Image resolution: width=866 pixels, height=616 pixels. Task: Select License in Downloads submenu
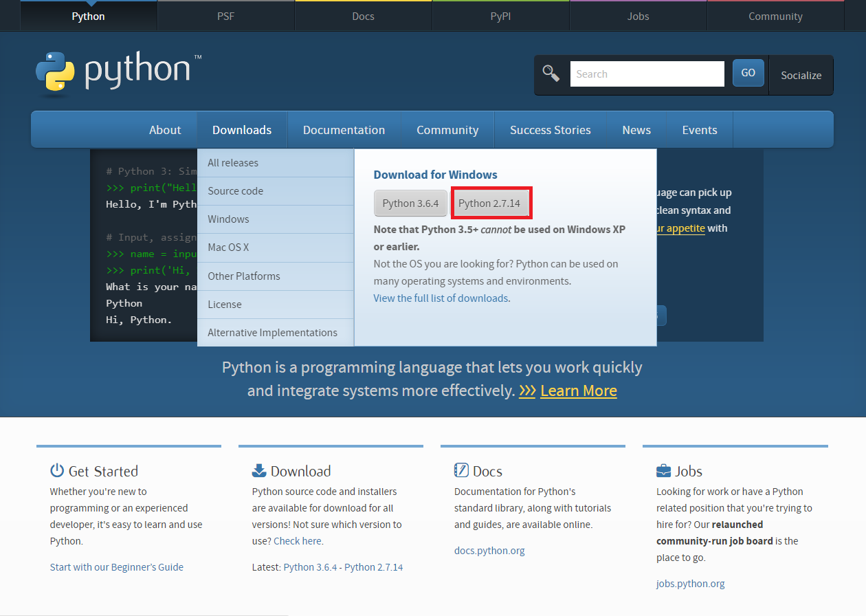[x=276, y=305]
